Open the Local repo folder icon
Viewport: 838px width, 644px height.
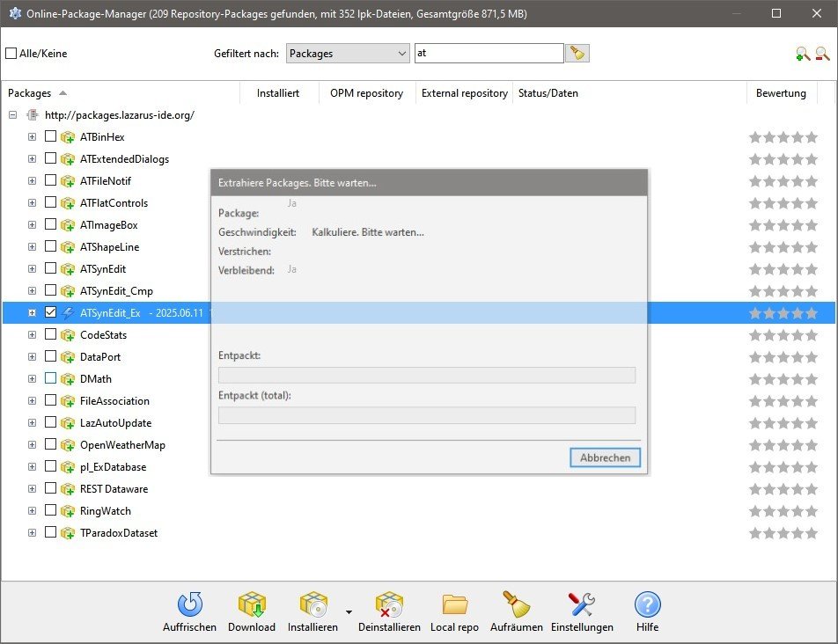[x=455, y=604]
